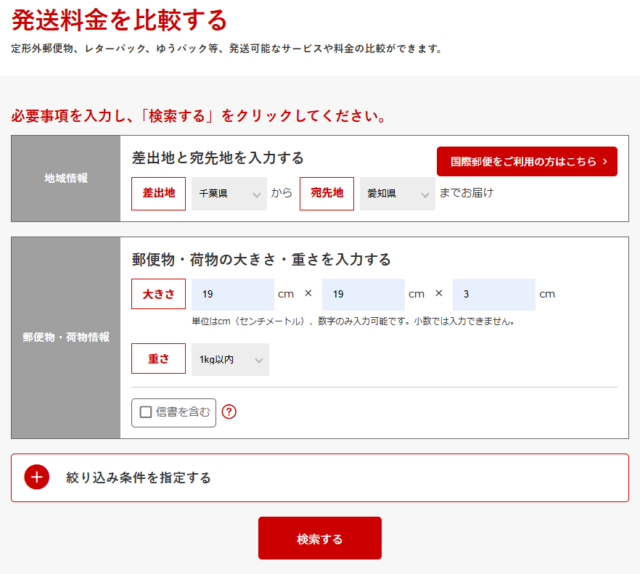This screenshot has width=640, height=574.
Task: Click the red circular plus icon
Action: coord(37,477)
